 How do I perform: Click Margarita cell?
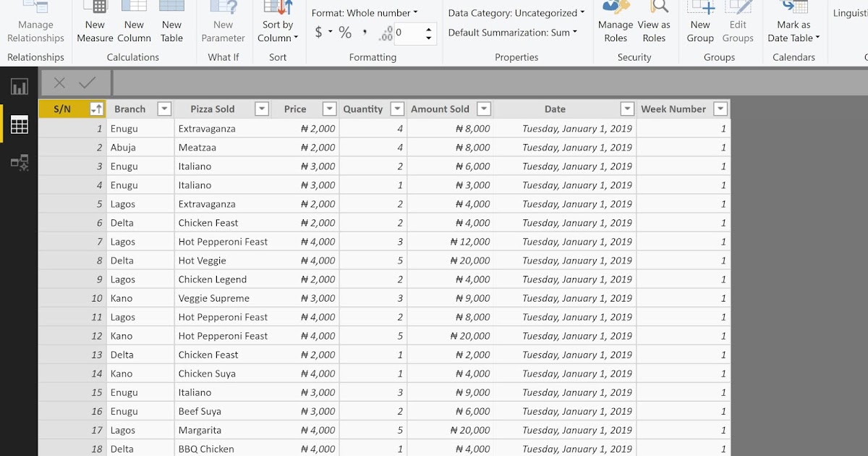coord(223,430)
